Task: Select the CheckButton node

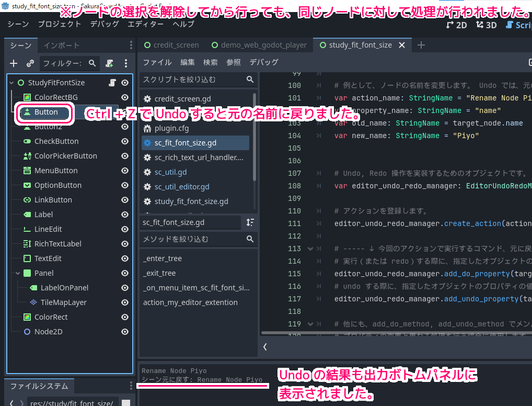Action: (56, 141)
